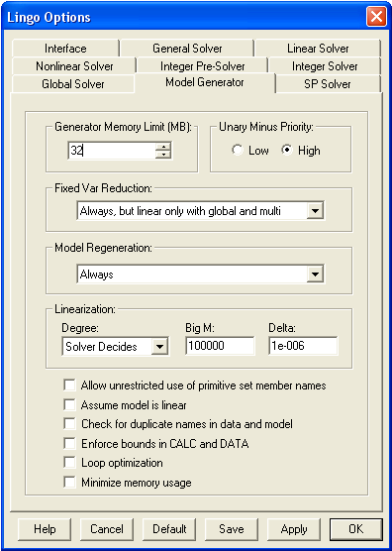Decrease memory limit with down spinner arrow

[163, 155]
